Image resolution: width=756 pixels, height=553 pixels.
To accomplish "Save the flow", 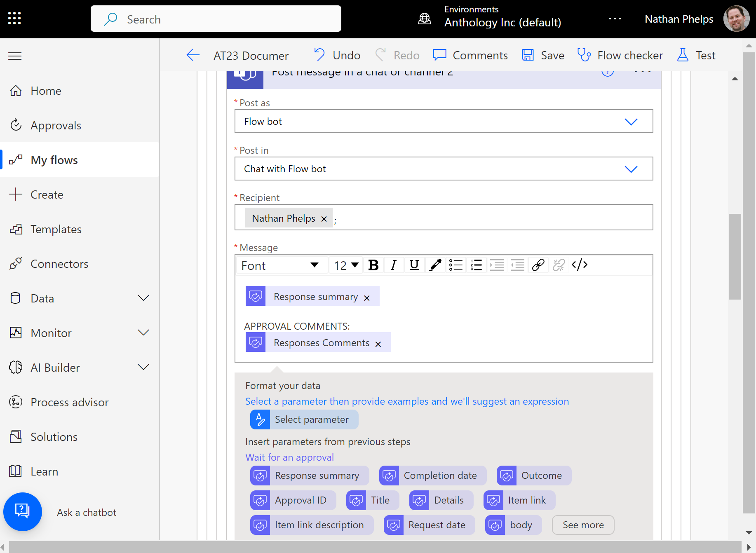I will click(543, 55).
